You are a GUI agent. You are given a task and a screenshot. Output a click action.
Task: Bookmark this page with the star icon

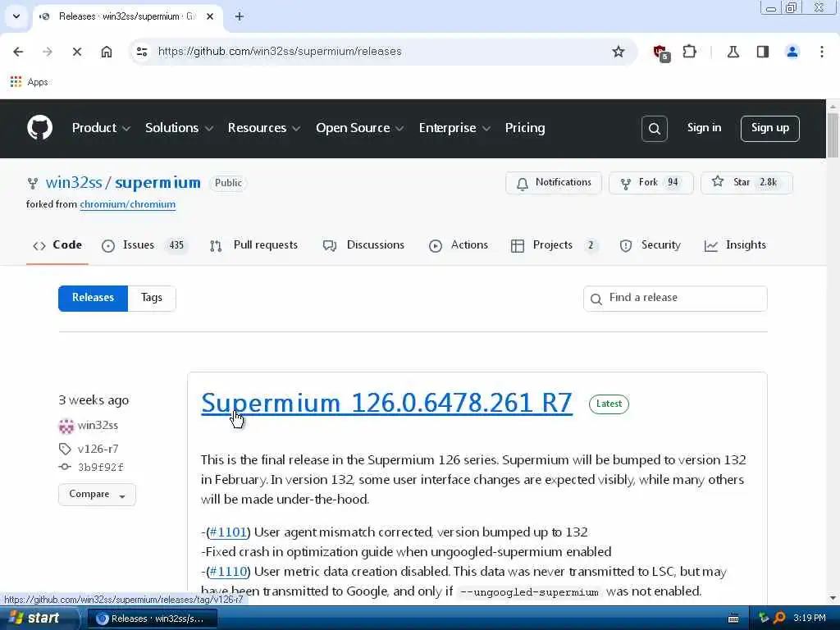pyautogui.click(x=619, y=52)
